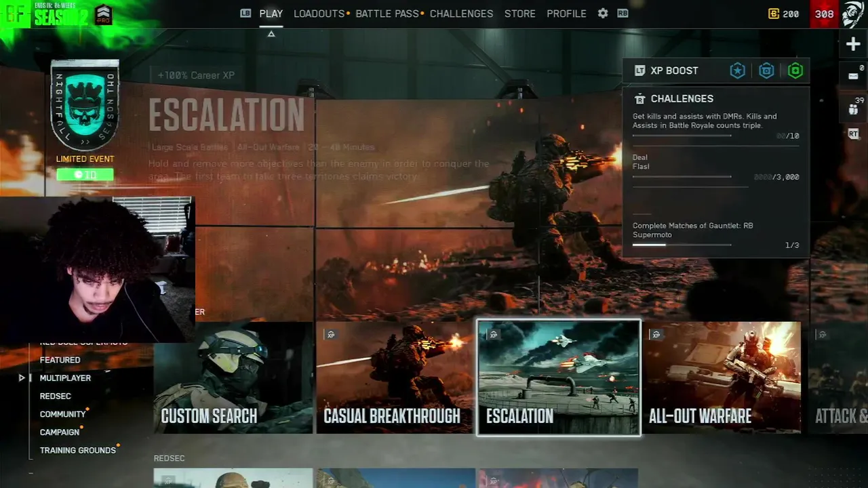This screenshot has width=868, height=488.
Task: Click the Gauntlet matches challenge progress bar
Action: [682, 245]
